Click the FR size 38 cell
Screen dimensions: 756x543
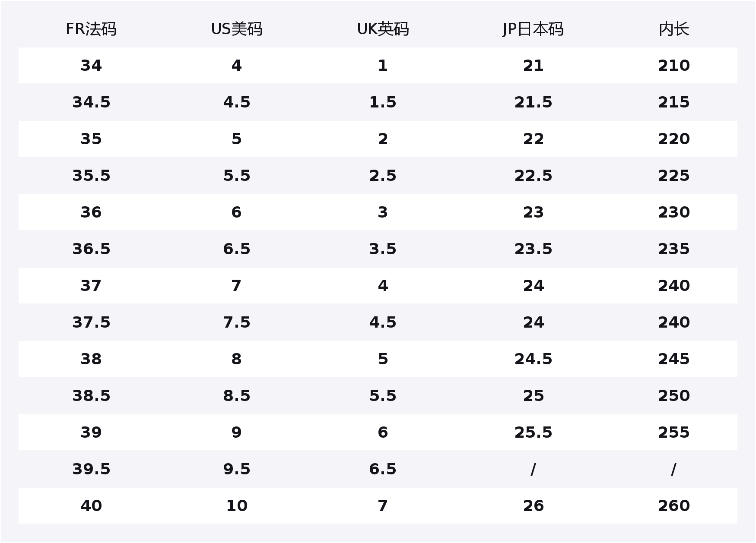click(91, 359)
